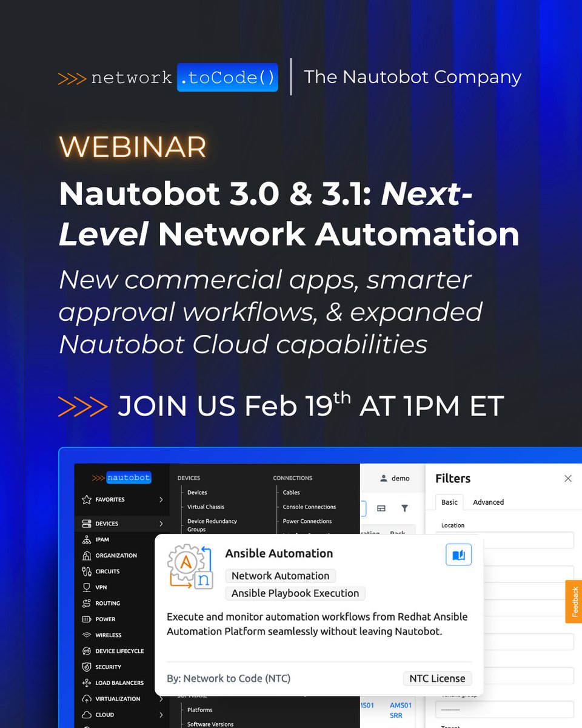Click the demo user profile icon
Image resolution: width=582 pixels, height=728 pixels.
pyautogui.click(x=383, y=478)
